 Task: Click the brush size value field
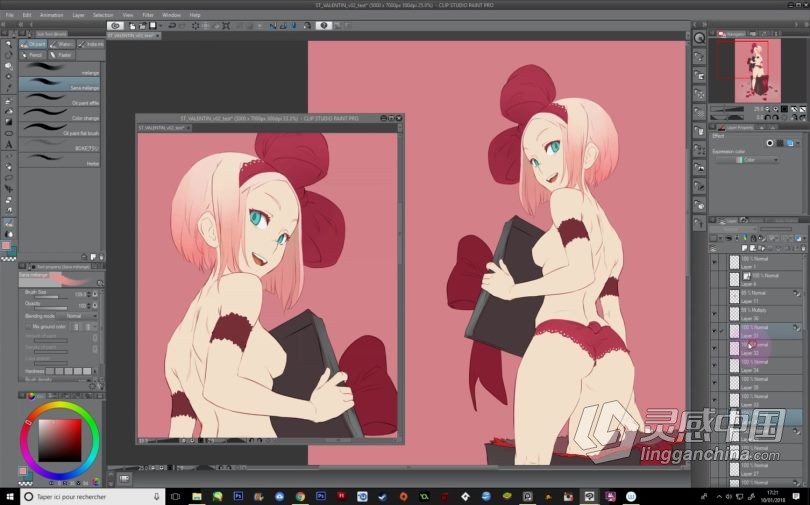point(79,294)
